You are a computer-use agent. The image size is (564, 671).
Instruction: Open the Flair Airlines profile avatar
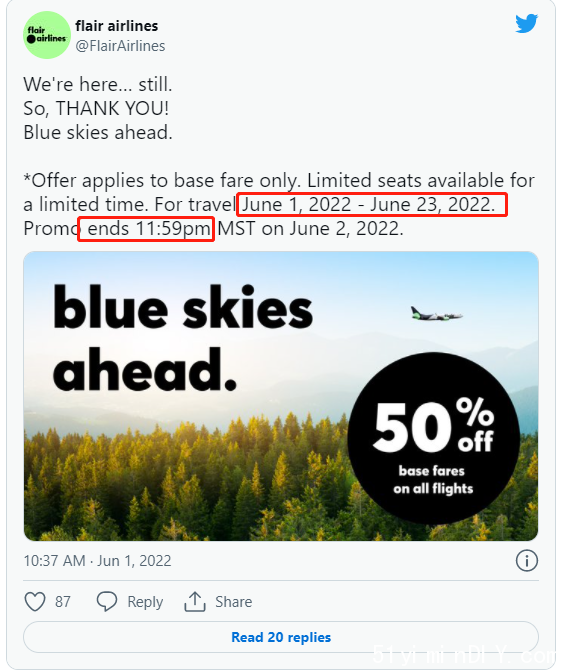(47, 35)
